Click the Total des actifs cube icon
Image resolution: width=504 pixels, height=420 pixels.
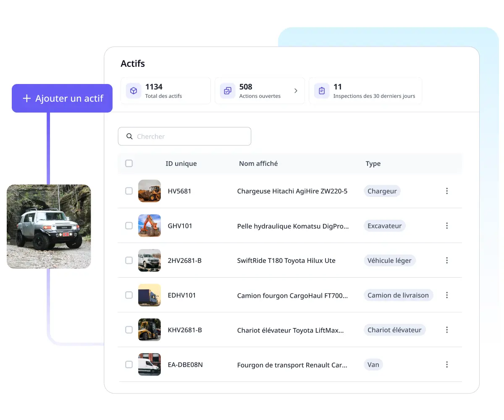pos(134,91)
